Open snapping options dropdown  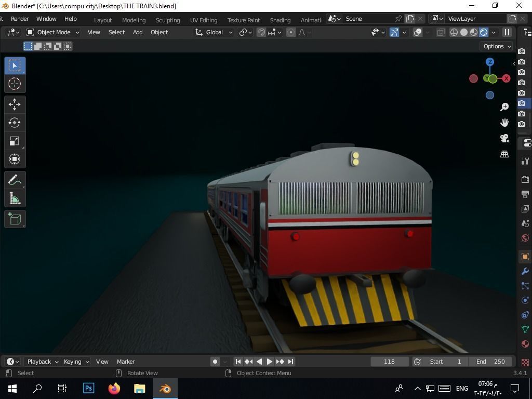pos(275,32)
